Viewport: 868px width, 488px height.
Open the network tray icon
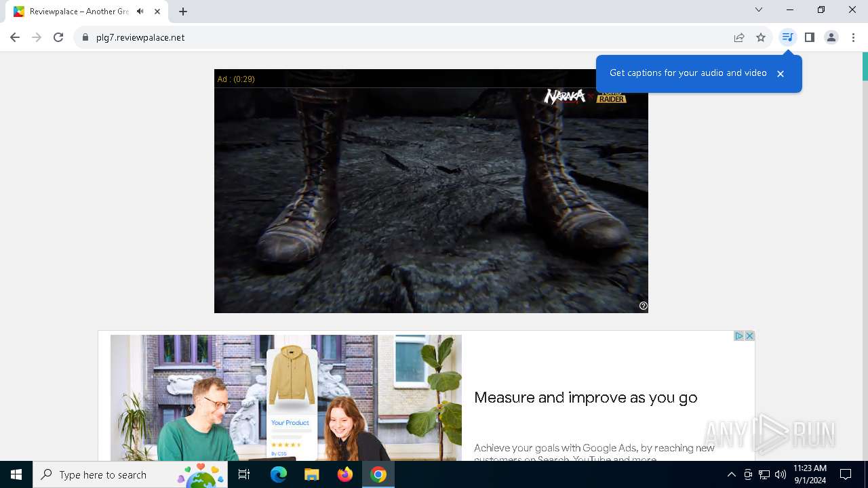(x=764, y=474)
